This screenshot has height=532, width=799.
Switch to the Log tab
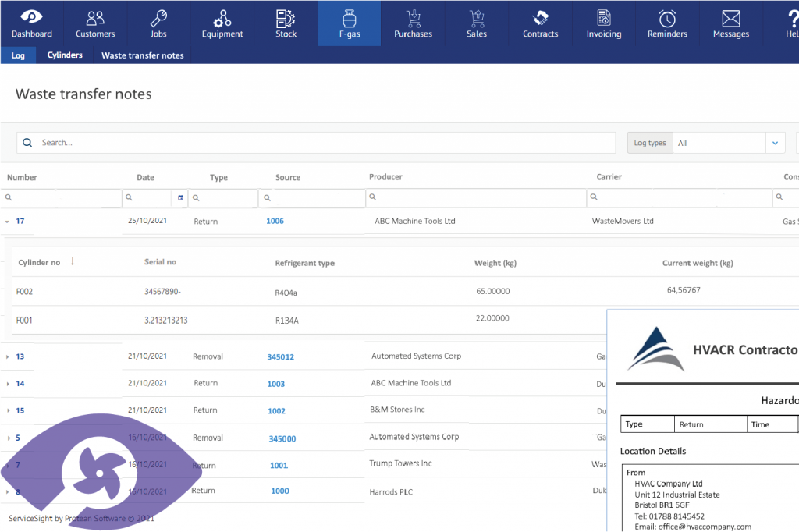18,55
